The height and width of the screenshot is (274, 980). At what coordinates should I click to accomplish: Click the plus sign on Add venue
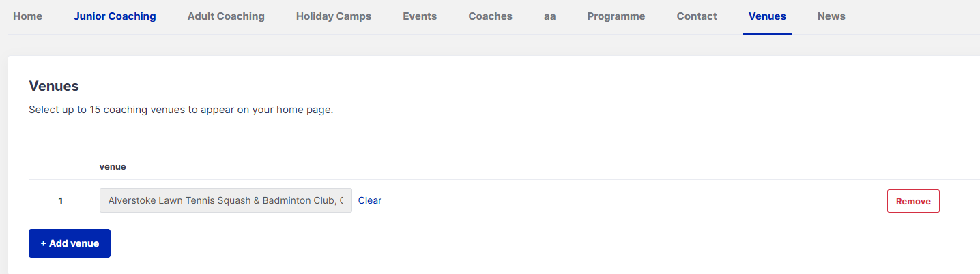tap(44, 244)
